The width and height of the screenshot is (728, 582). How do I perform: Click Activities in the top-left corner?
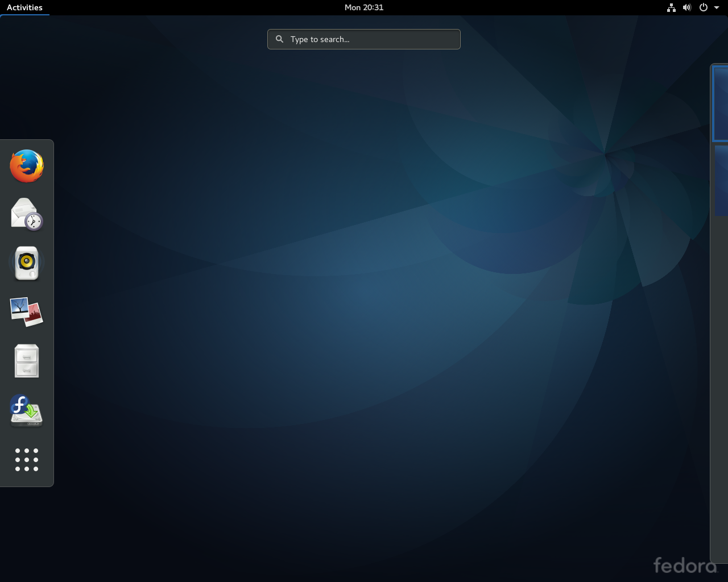[x=24, y=7]
